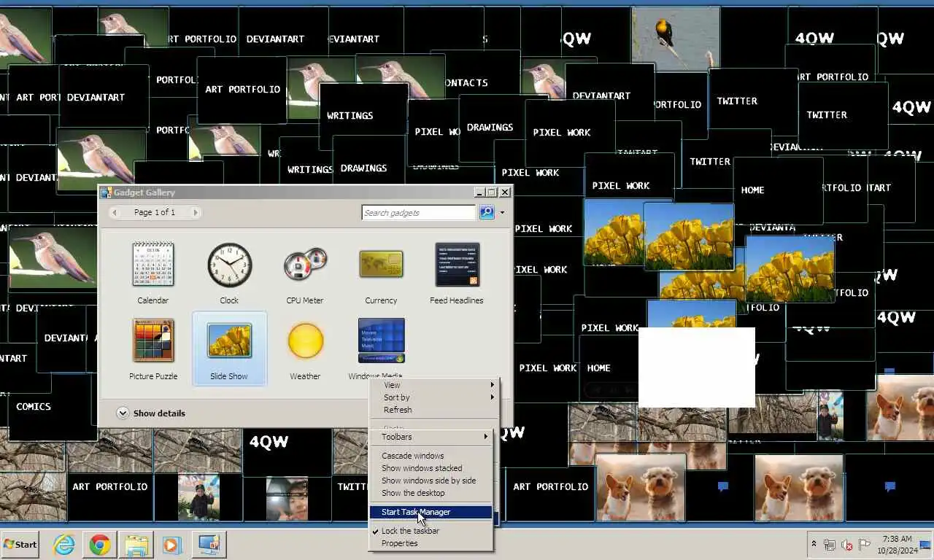934x560 pixels.
Task: Open the View submenu
Action: point(436,385)
